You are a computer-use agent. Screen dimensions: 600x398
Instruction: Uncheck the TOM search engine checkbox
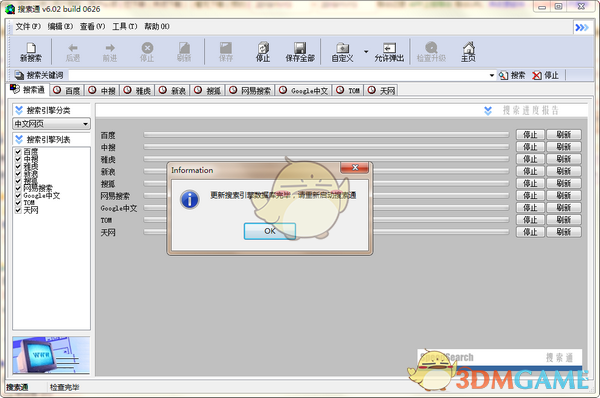pos(18,202)
